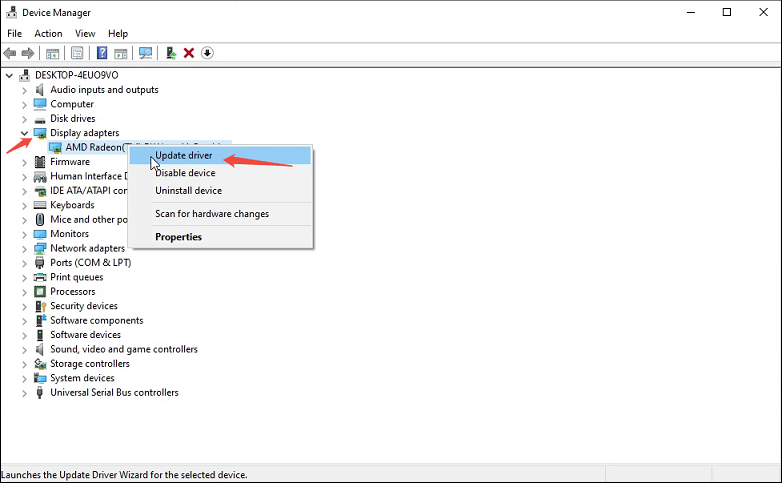Click the Monitors tree icon
782x483 pixels.
(40, 234)
